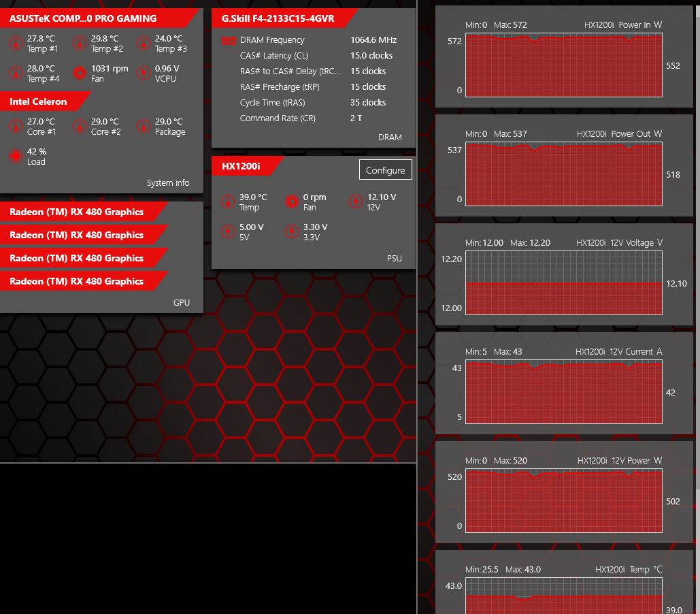The image size is (700, 614).
Task: Click the VCPU voltage icon
Action: tap(144, 73)
